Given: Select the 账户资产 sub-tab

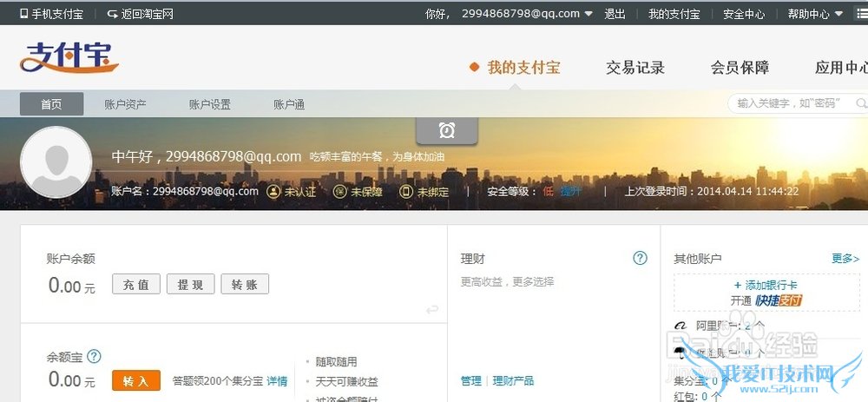Looking at the screenshot, I should click(125, 104).
